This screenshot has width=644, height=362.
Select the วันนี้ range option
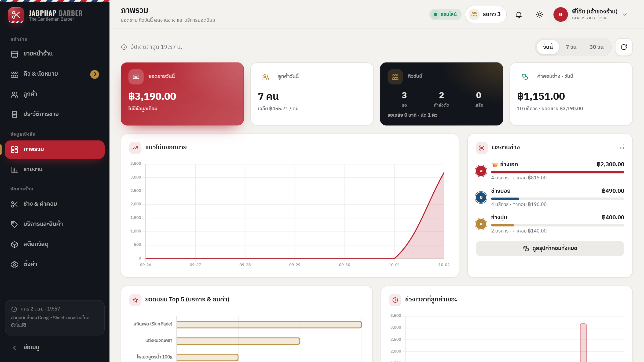[548, 47]
